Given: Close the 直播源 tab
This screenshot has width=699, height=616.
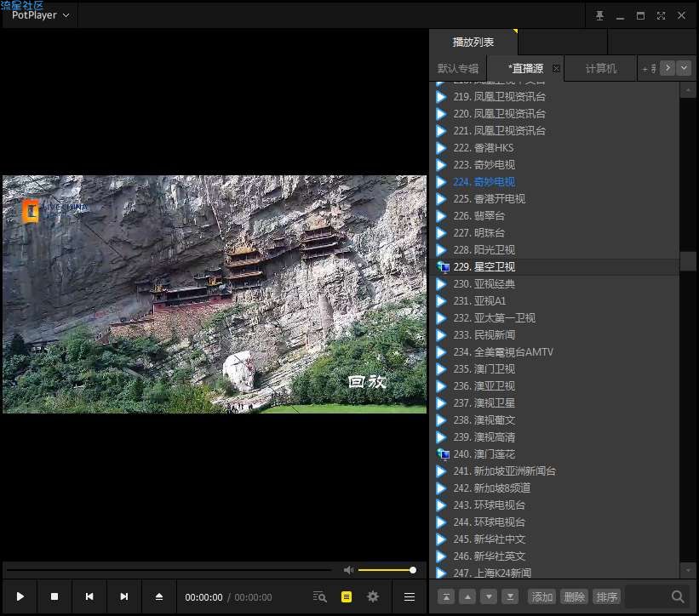Looking at the screenshot, I should point(556,69).
